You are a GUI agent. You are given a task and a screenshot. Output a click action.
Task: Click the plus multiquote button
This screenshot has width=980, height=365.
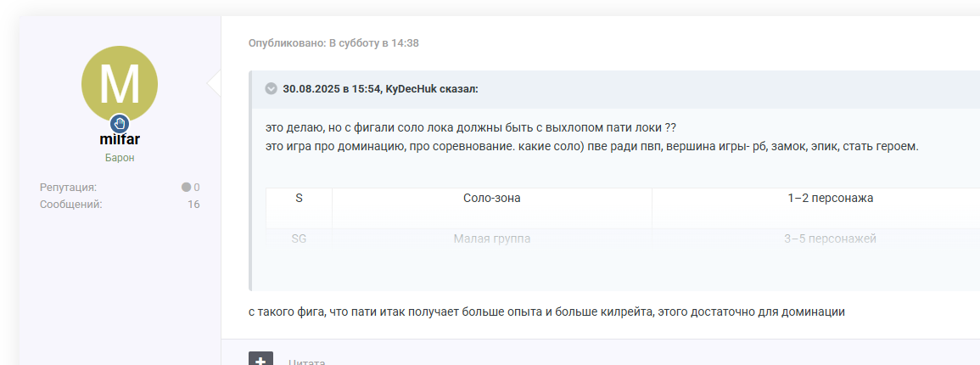pyautogui.click(x=260, y=360)
